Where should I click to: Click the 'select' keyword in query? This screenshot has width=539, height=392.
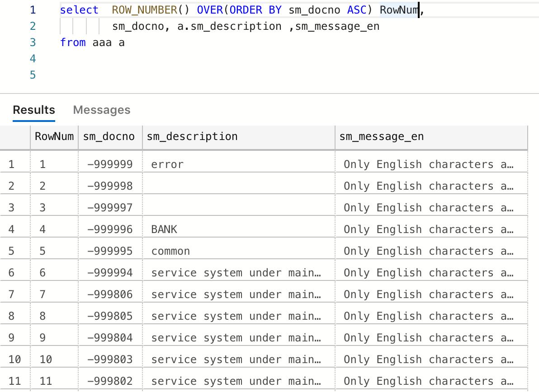[x=79, y=9]
